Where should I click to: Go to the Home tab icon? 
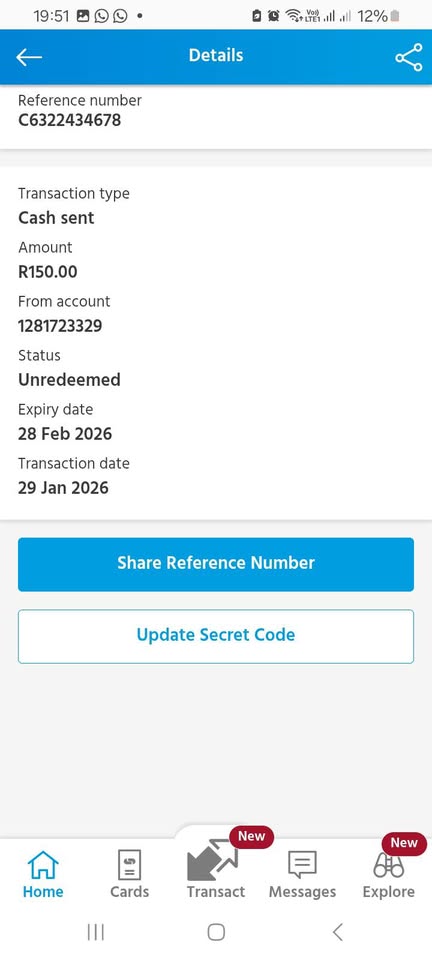pos(43,865)
